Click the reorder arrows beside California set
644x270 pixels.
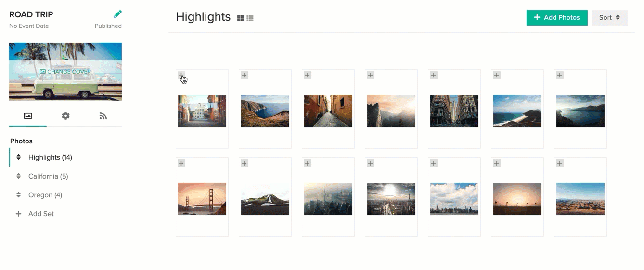pyautogui.click(x=18, y=176)
